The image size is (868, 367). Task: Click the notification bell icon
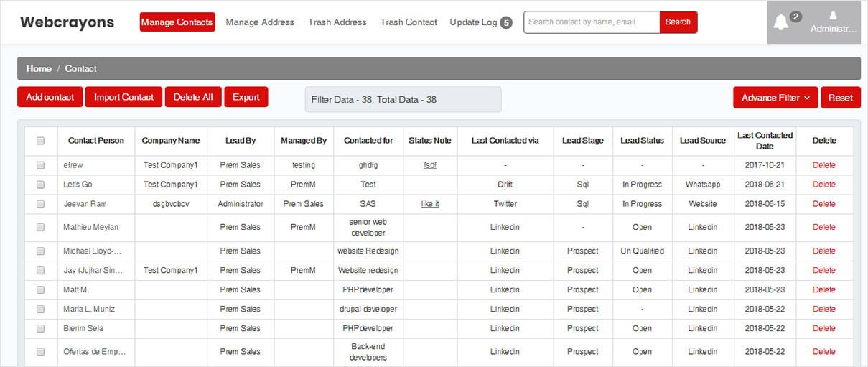(781, 22)
